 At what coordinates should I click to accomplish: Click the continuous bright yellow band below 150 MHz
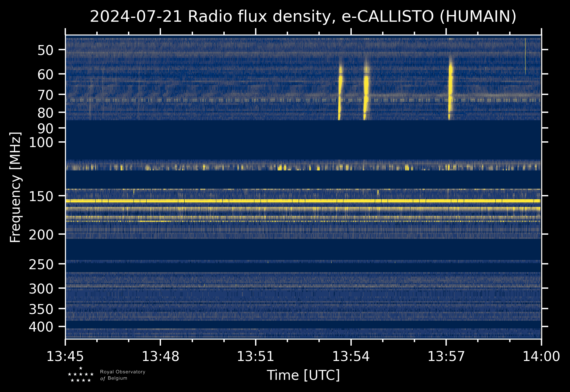tap(303, 201)
